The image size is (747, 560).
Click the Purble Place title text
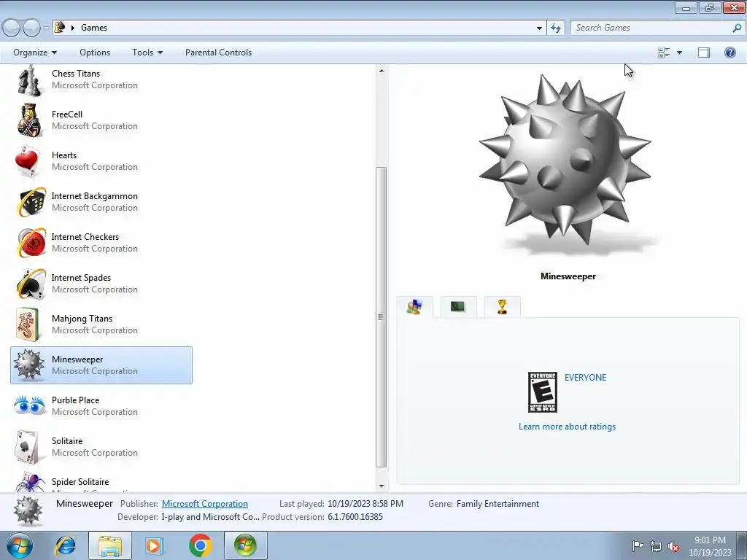point(75,400)
